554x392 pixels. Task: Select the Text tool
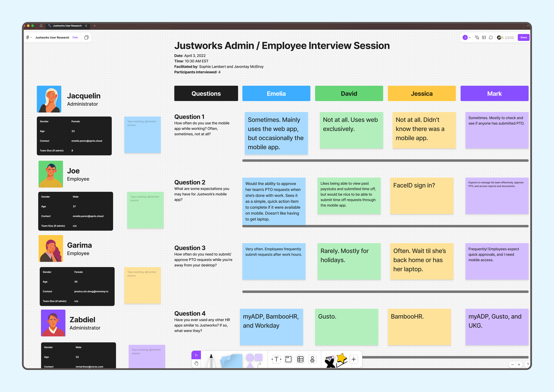coord(276,359)
